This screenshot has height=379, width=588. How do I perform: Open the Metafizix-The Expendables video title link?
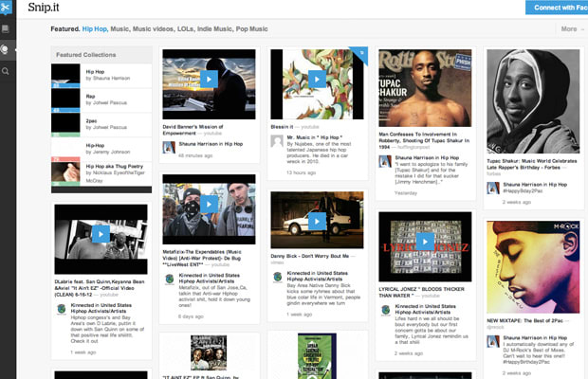(202, 258)
